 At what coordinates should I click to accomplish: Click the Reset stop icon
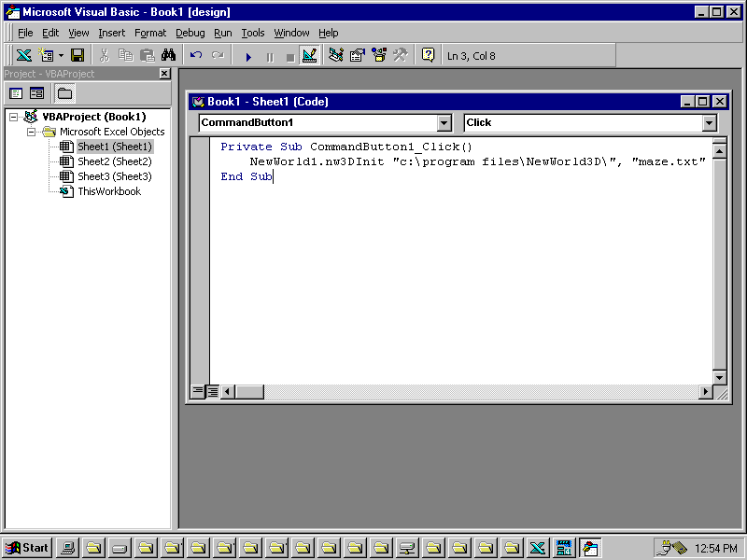(290, 57)
